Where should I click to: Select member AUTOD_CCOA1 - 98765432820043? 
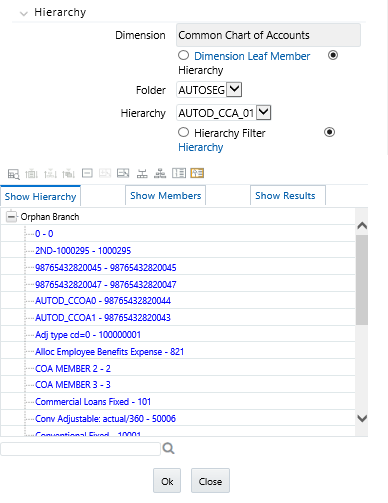tap(103, 317)
